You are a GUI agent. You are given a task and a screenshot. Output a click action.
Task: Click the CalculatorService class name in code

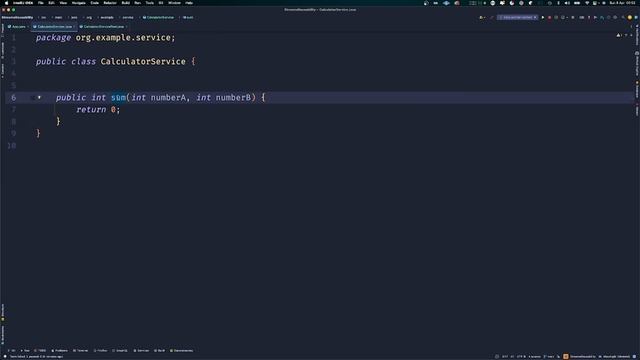(143, 62)
